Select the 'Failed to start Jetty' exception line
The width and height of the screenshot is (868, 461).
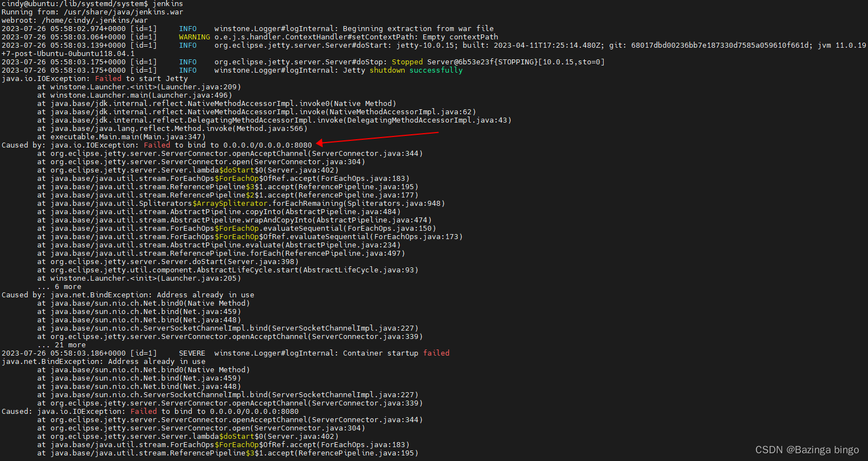point(94,79)
